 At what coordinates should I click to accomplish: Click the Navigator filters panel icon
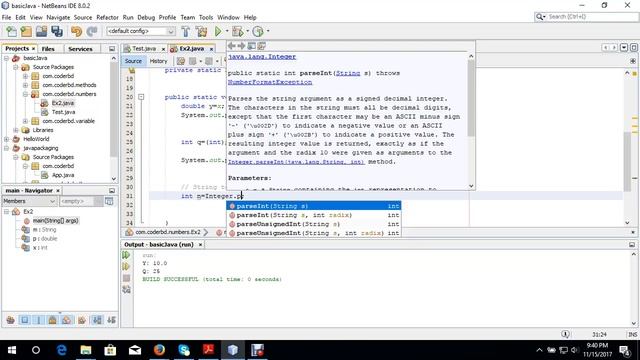tap(109, 201)
